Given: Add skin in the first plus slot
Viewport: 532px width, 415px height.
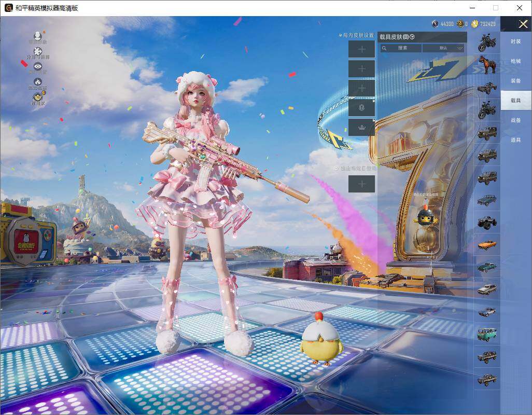Looking at the screenshot, I should pos(361,49).
